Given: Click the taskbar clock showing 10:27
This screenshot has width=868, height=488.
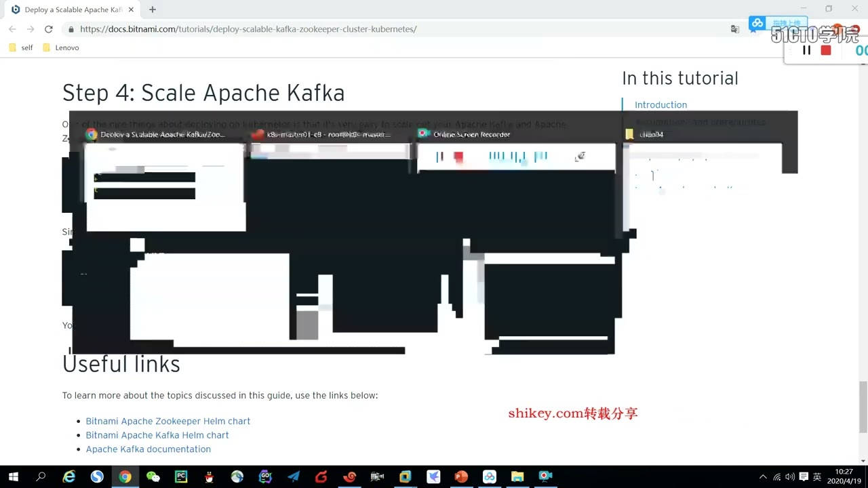Looking at the screenshot, I should tap(844, 476).
